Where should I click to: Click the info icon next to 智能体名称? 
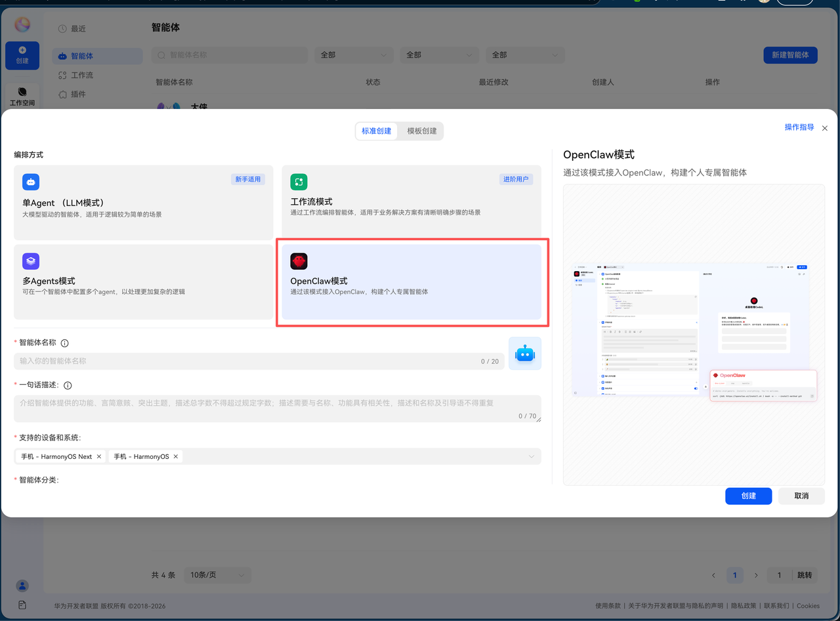[64, 343]
